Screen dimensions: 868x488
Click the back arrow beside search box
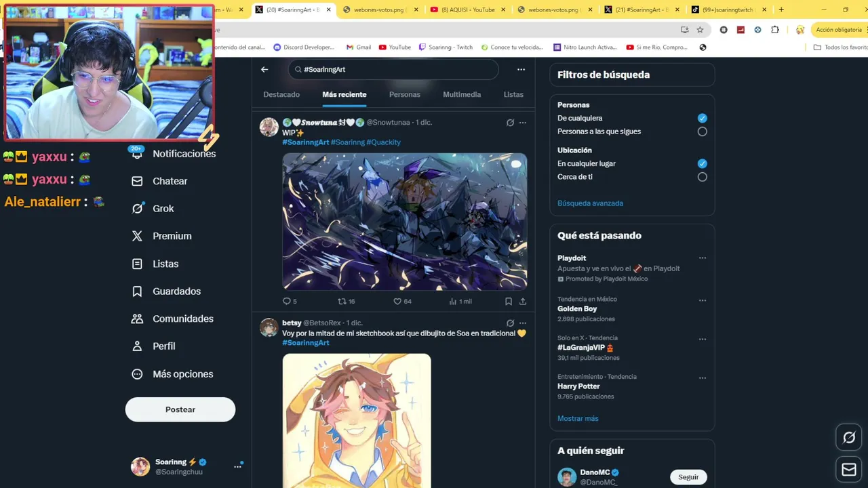click(x=264, y=69)
